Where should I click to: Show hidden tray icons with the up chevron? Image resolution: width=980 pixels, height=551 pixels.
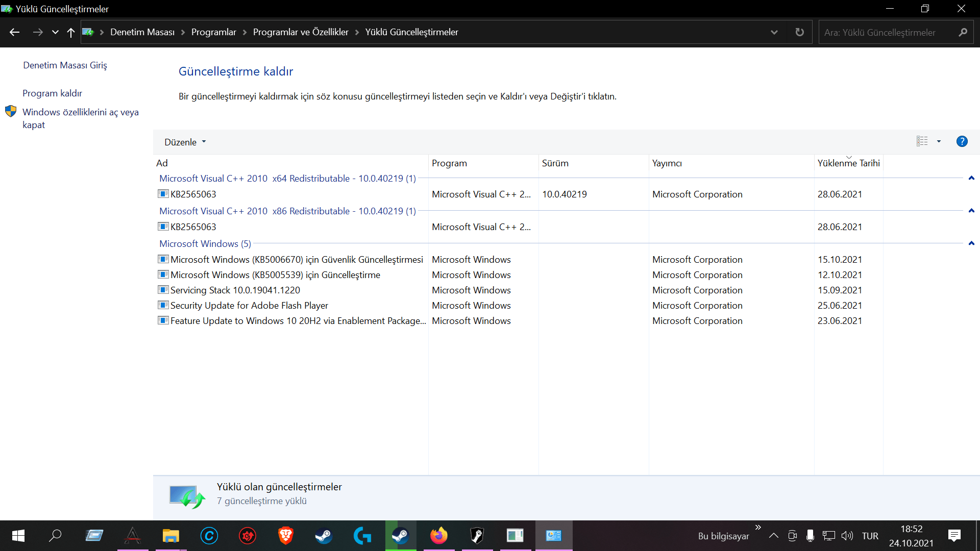point(774,536)
